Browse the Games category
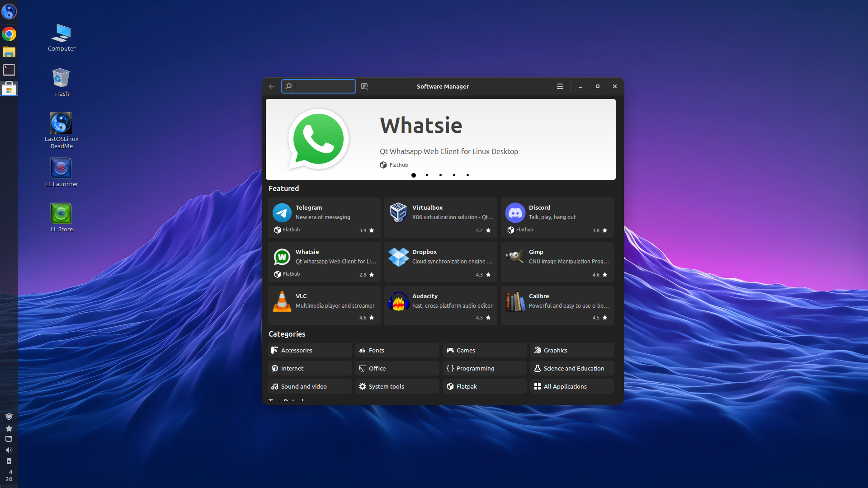Viewport: 868px width, 488px height. click(485, 350)
